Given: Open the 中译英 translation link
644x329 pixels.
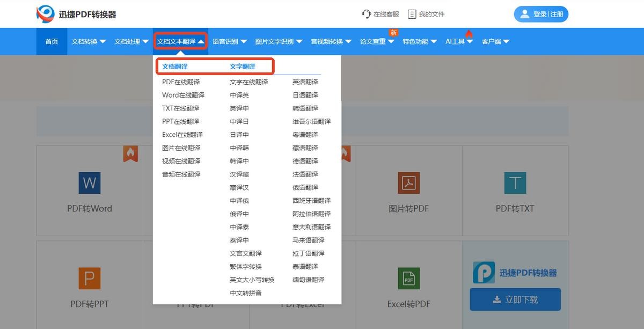Looking at the screenshot, I should click(239, 95).
